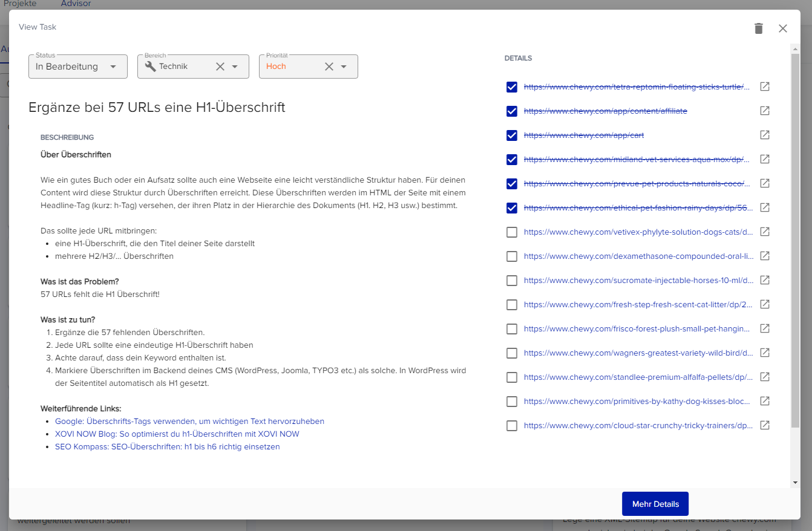The image size is (812, 531).
Task: Delete the task with trash icon
Action: 759,28
